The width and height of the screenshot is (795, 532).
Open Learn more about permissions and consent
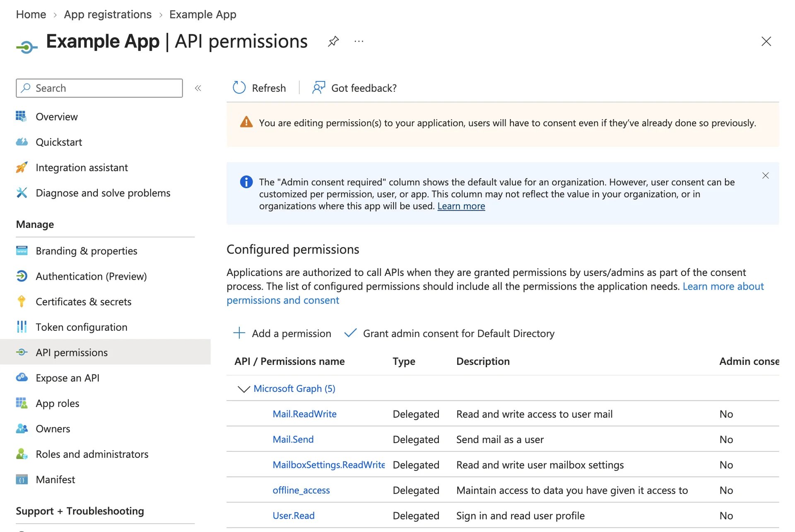point(495,293)
